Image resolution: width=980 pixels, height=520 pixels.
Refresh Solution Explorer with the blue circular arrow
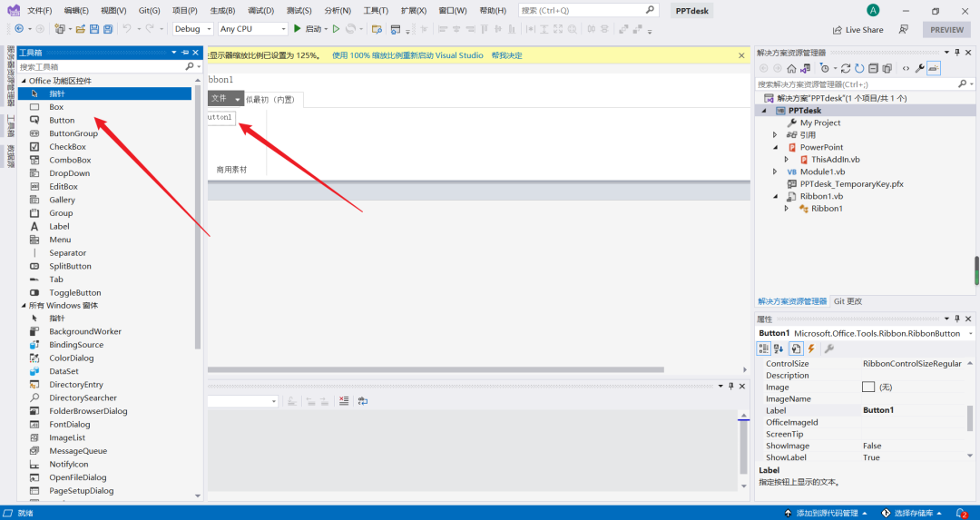pyautogui.click(x=859, y=69)
